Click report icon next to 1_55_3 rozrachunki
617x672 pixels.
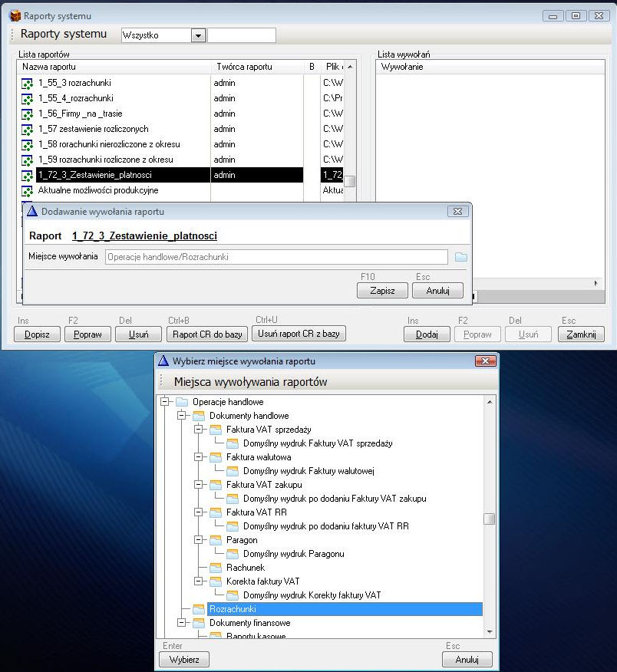coord(27,83)
